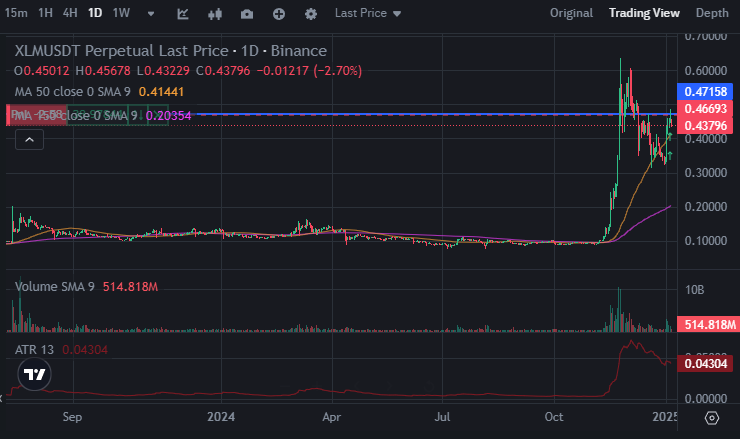
Task: Select the MA 50 close indicator legend
Action: click(x=72, y=92)
